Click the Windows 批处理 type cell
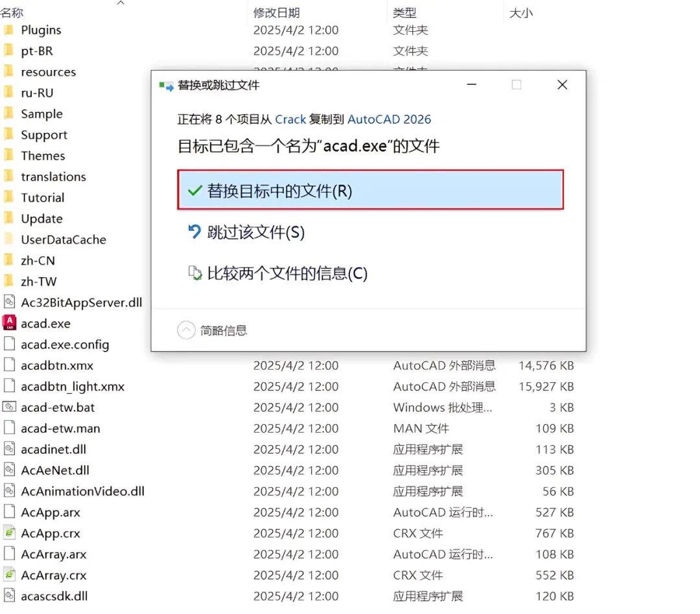 coord(443,407)
